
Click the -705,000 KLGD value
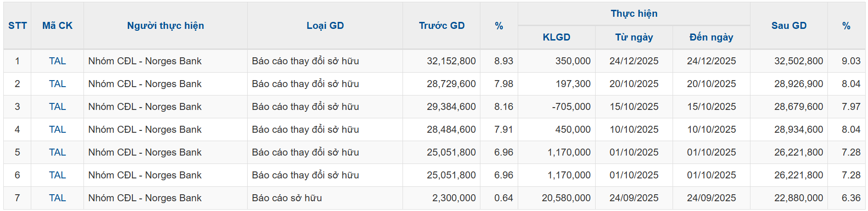tap(571, 107)
